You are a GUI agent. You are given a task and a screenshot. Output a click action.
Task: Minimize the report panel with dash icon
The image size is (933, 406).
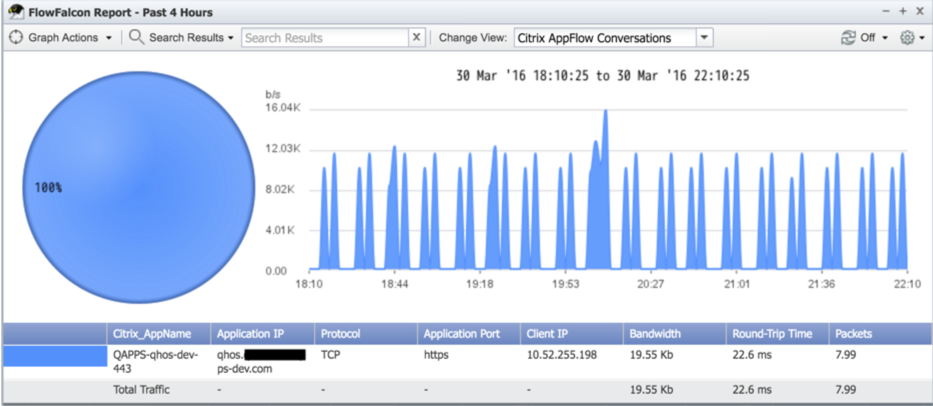click(x=886, y=11)
